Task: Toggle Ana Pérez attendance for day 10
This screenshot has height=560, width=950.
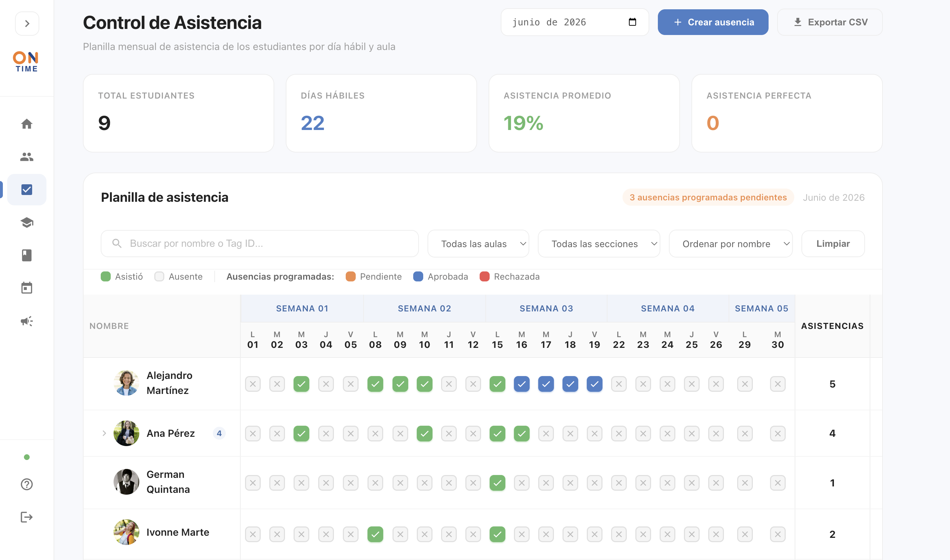Action: pos(424,434)
